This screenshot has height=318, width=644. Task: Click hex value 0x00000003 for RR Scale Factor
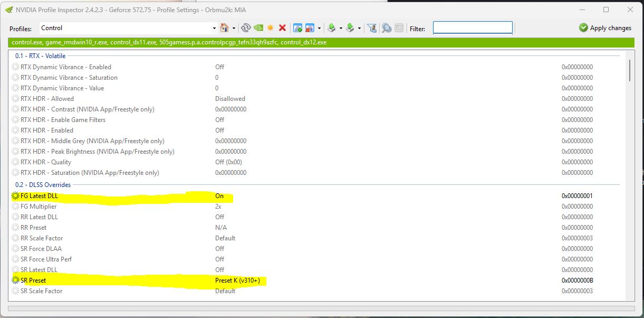(577, 238)
